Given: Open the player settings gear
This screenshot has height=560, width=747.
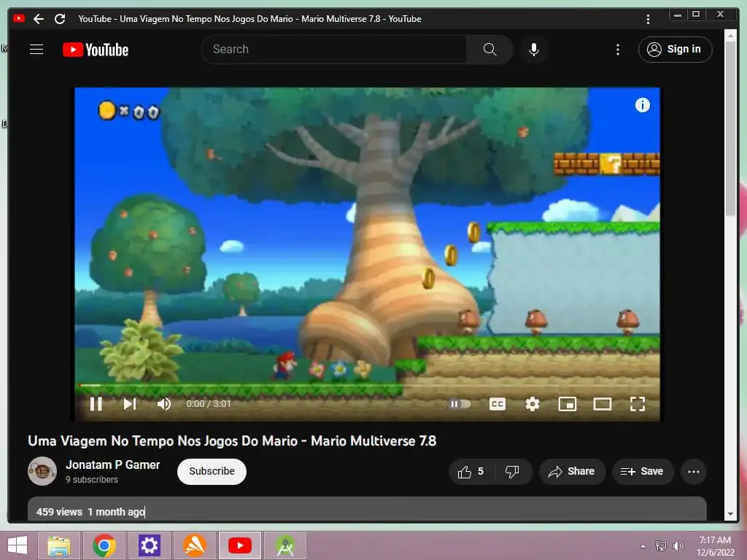Looking at the screenshot, I should [532, 404].
